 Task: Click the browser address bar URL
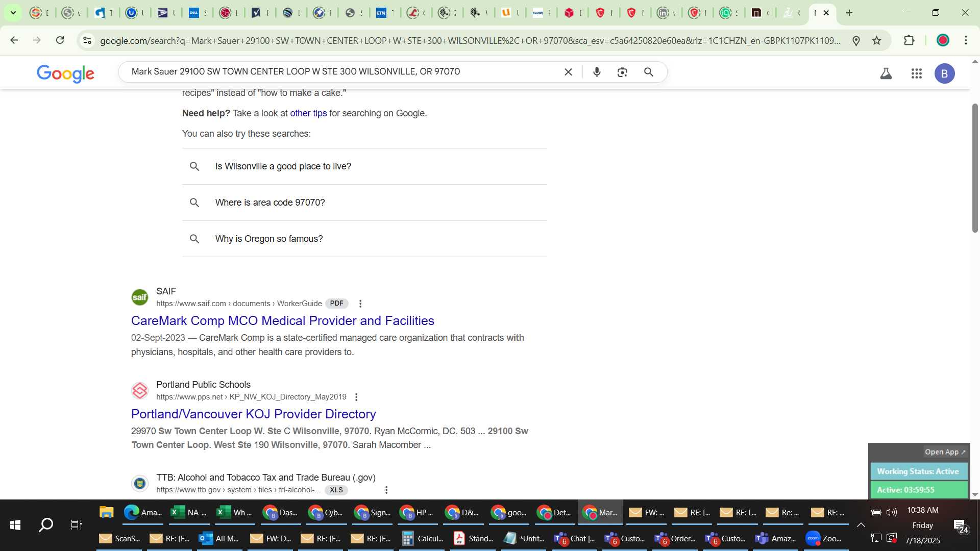click(470, 40)
